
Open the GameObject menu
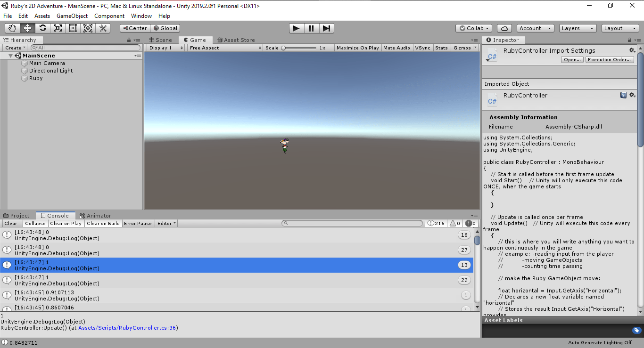[x=72, y=16]
